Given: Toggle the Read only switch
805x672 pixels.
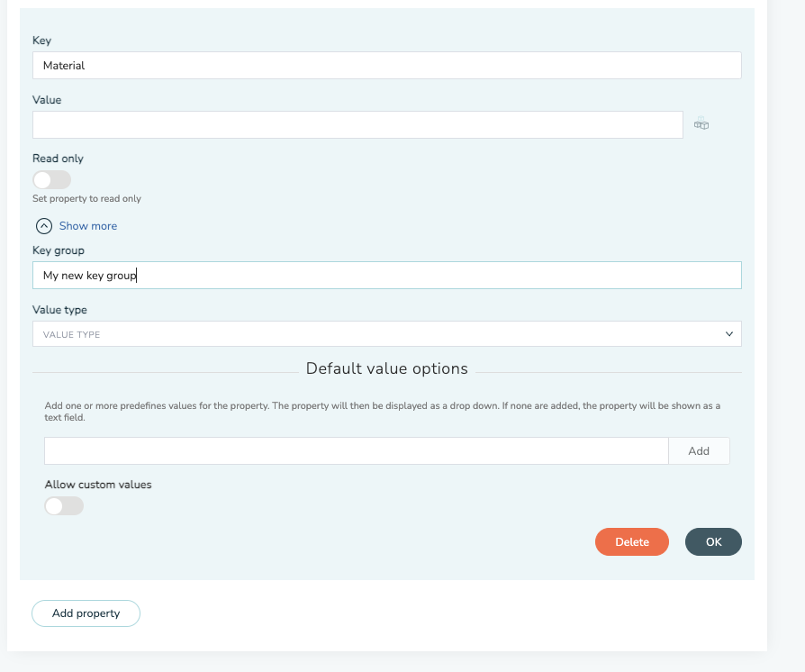Looking at the screenshot, I should (52, 180).
